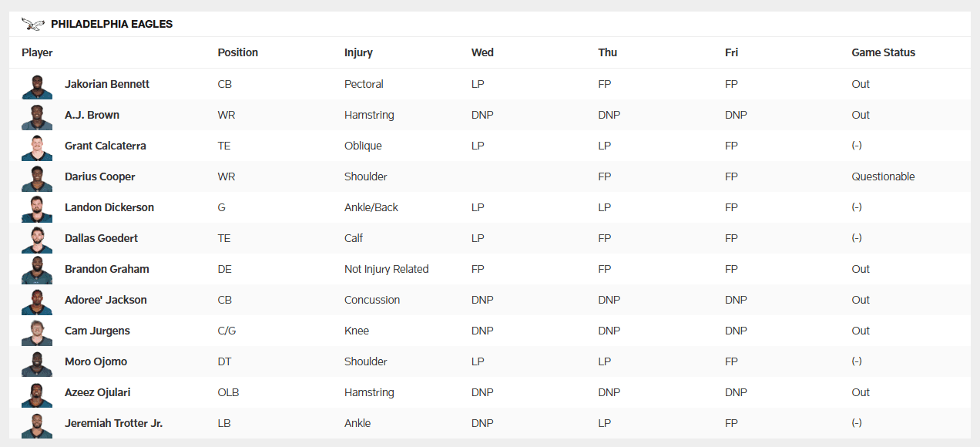
Task: Select the Jeremiah Trotter Jr. link
Action: 113,423
